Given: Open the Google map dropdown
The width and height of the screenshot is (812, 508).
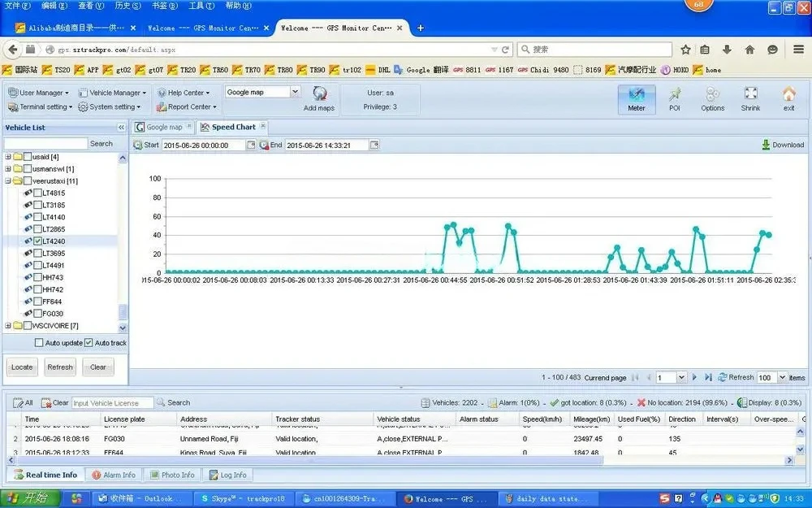Looking at the screenshot, I should point(295,92).
